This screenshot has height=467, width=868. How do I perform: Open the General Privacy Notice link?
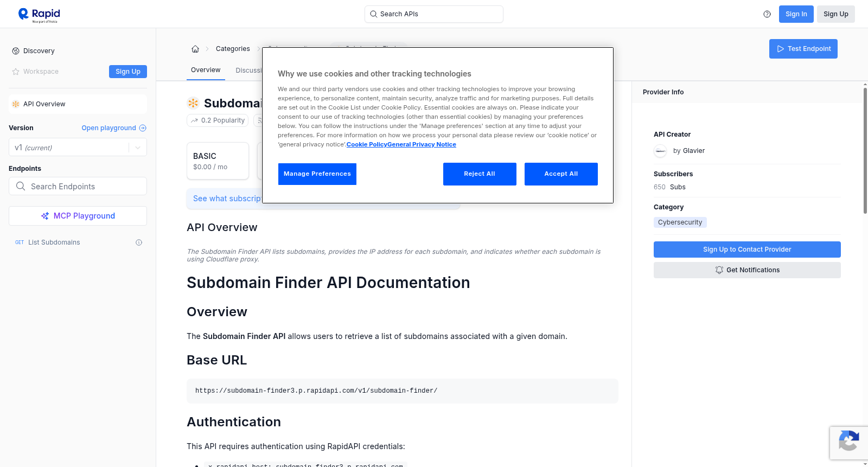coord(422,144)
